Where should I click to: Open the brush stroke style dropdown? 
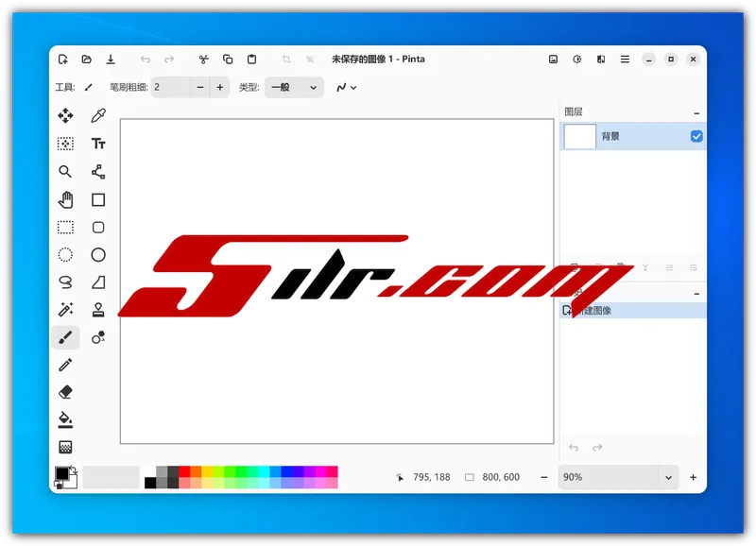(347, 88)
